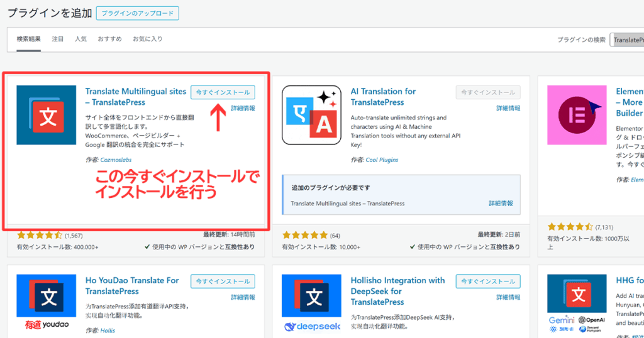Viewport: 644px width, 338px height.
Task: Click the Hollisho DeepSeek integration plugin icon
Action: tap(311, 304)
